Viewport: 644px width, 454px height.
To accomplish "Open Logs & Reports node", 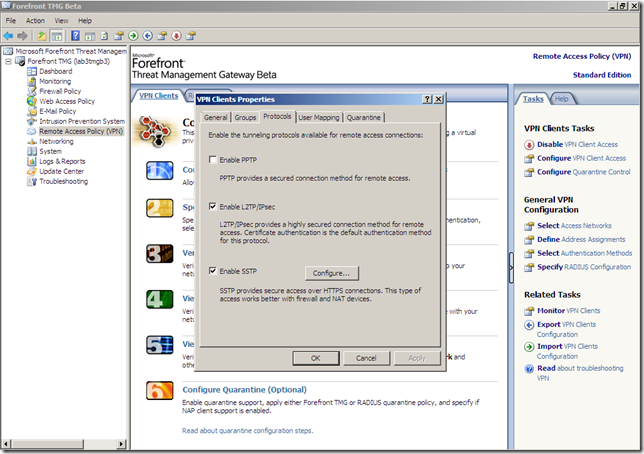I will [62, 161].
